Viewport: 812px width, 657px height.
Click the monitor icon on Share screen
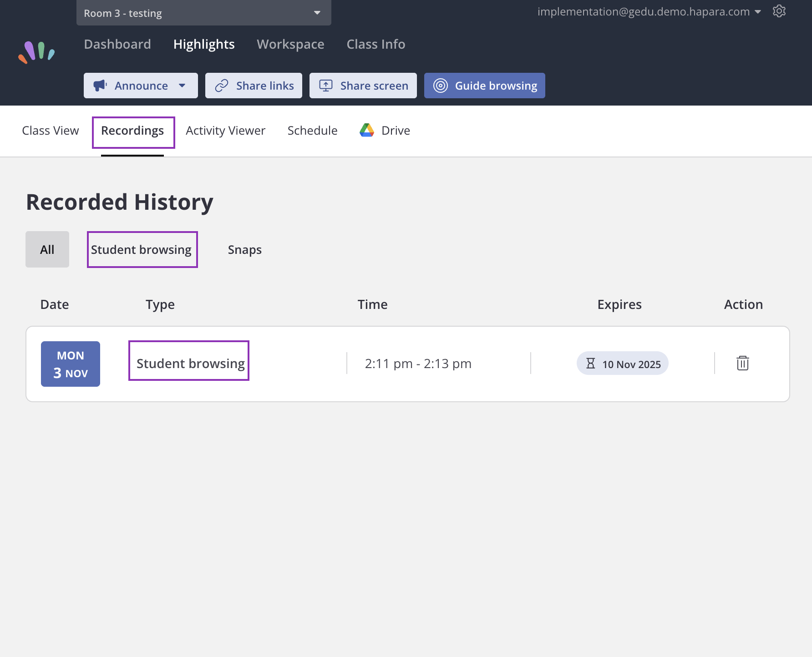326,86
